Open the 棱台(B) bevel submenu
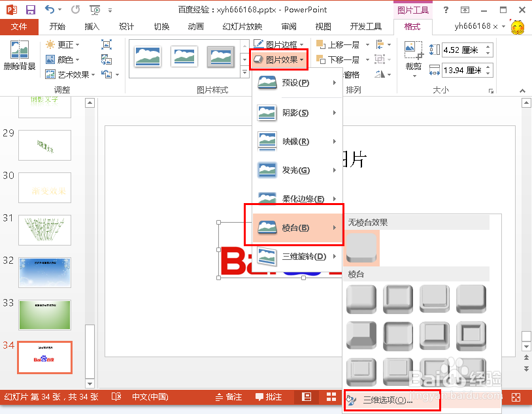 (x=297, y=227)
